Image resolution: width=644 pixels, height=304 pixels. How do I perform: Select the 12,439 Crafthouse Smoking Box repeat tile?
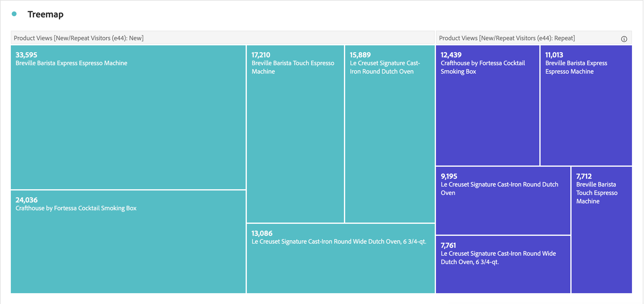486,105
